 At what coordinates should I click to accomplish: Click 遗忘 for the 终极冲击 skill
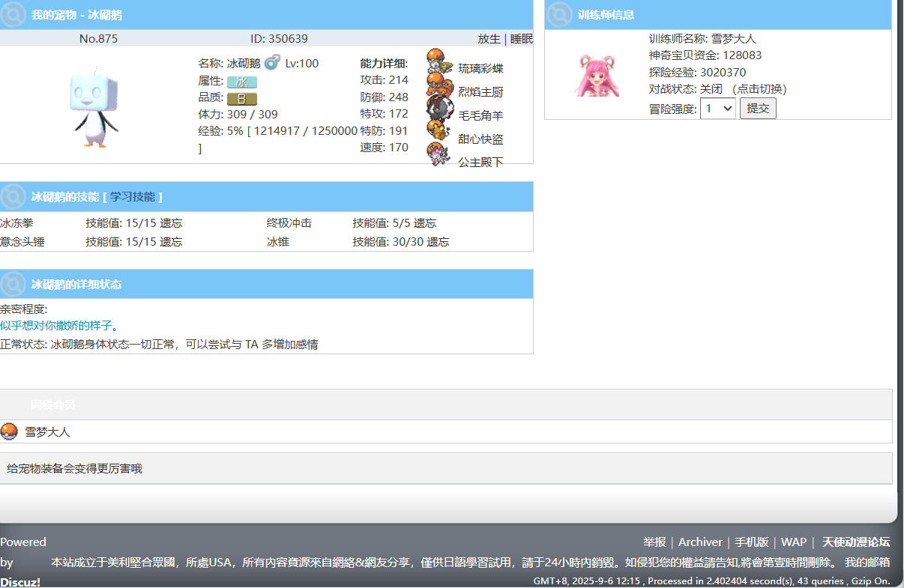[x=425, y=223]
